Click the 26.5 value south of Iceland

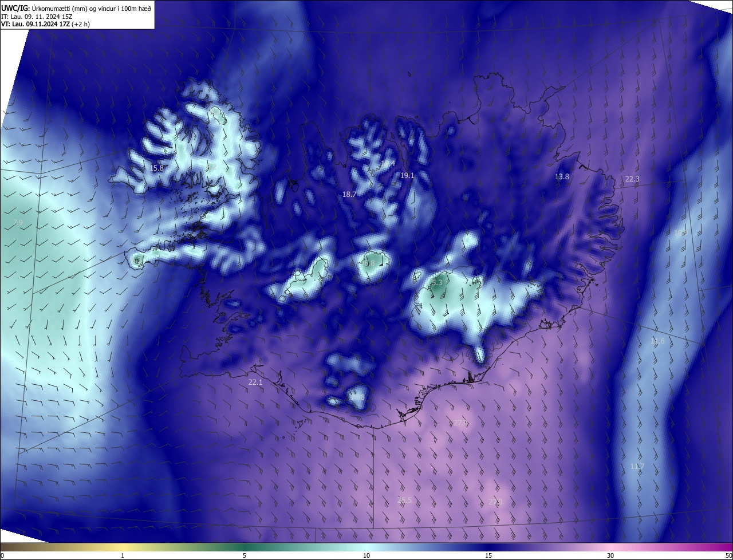point(404,500)
